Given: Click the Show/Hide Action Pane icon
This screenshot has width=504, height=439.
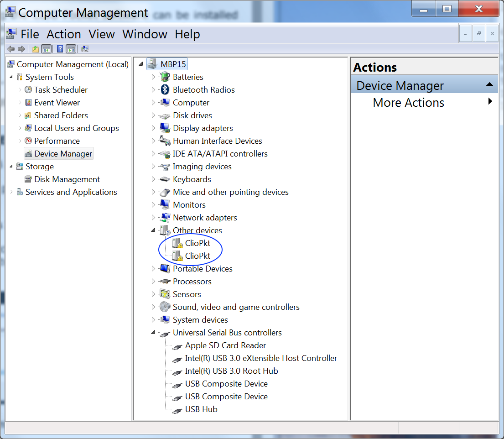Looking at the screenshot, I should [x=71, y=49].
